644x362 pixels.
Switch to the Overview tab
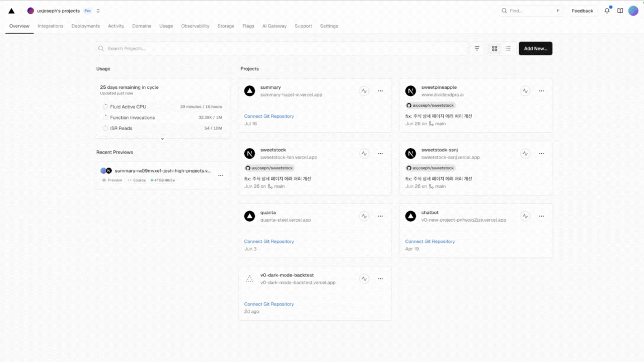point(20,26)
